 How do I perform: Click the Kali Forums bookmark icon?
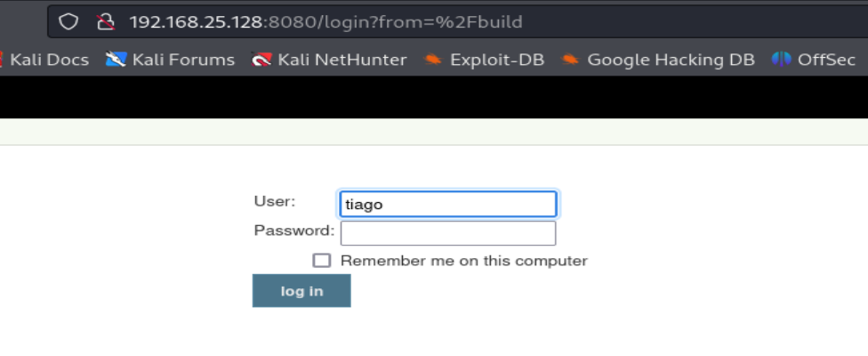pyautogui.click(x=117, y=60)
